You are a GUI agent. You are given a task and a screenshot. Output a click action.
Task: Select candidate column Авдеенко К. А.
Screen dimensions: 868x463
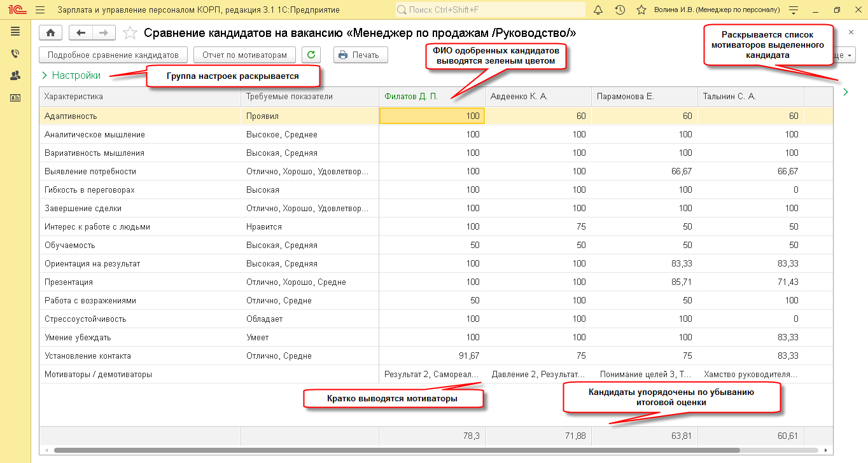(538, 97)
